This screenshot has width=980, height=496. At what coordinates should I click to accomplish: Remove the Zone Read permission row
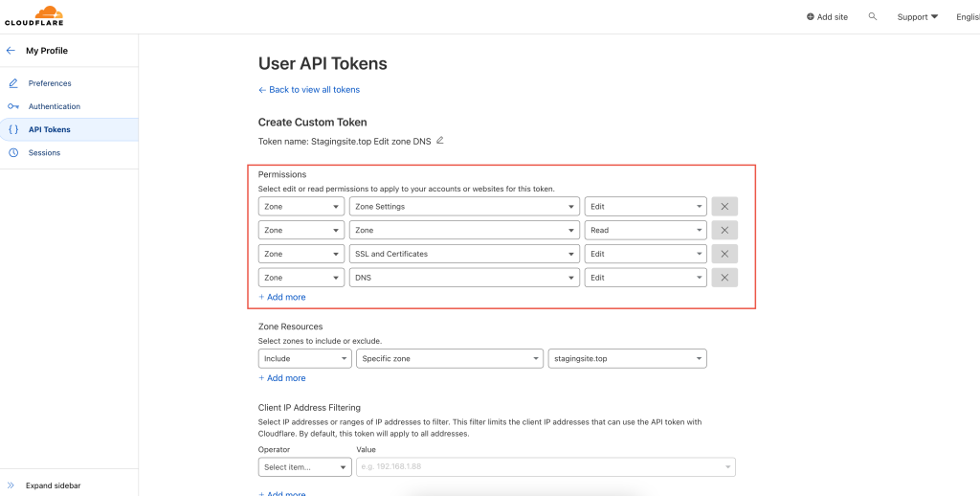[x=724, y=230]
